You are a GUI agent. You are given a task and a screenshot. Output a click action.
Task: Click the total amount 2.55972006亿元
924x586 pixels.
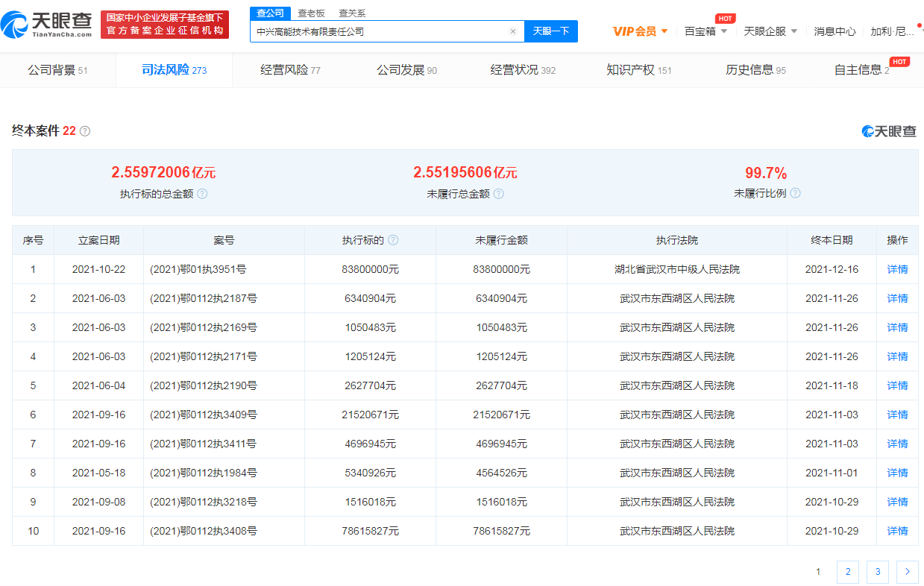point(163,173)
